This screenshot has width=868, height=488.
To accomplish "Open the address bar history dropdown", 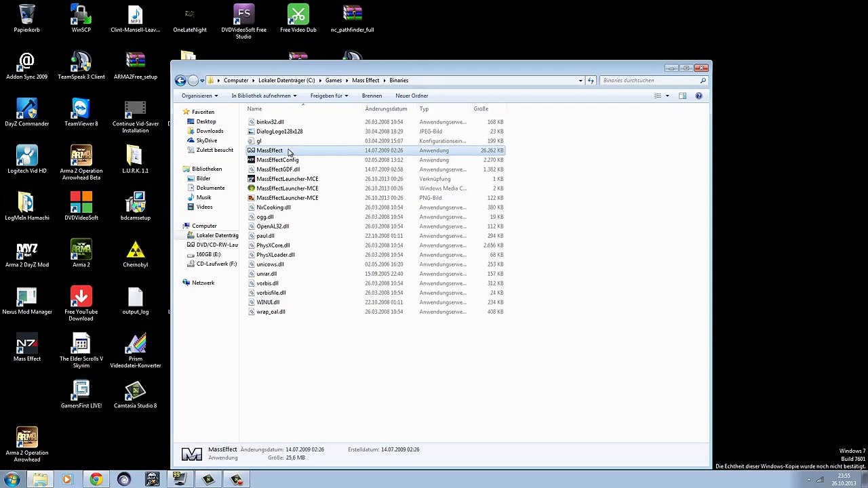I will (580, 81).
